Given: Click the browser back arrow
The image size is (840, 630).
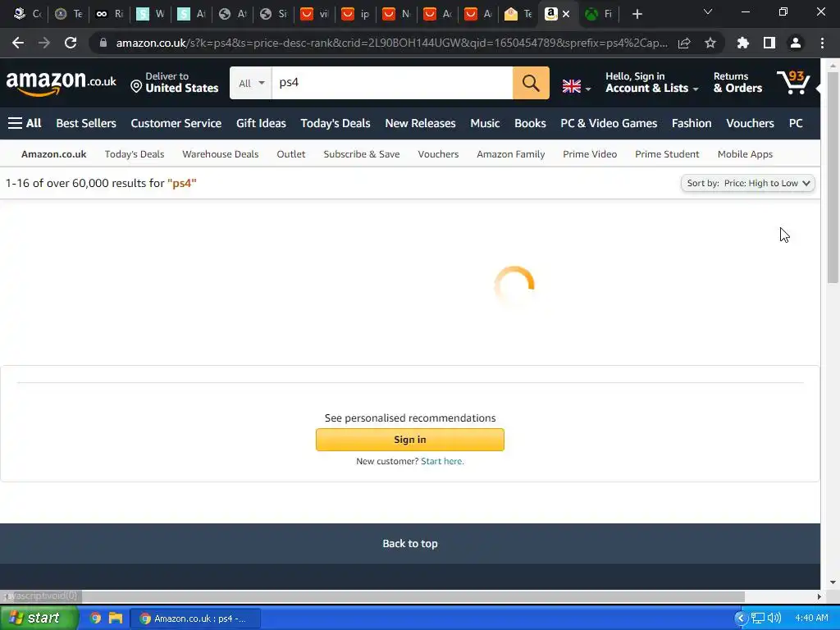Looking at the screenshot, I should click(x=18, y=43).
